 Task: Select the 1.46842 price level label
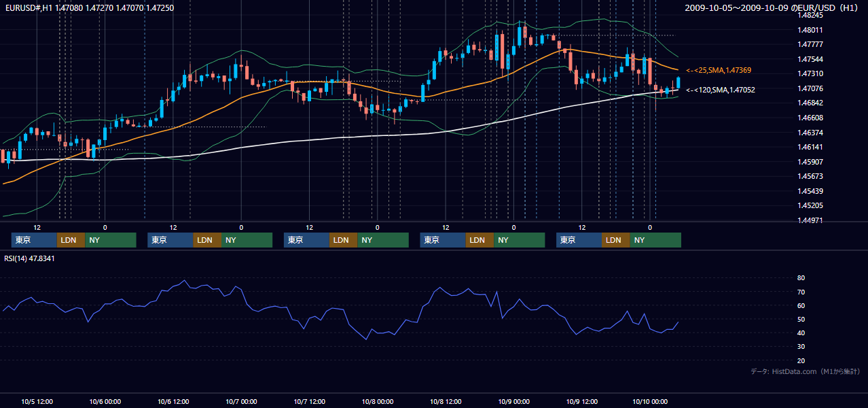click(810, 103)
